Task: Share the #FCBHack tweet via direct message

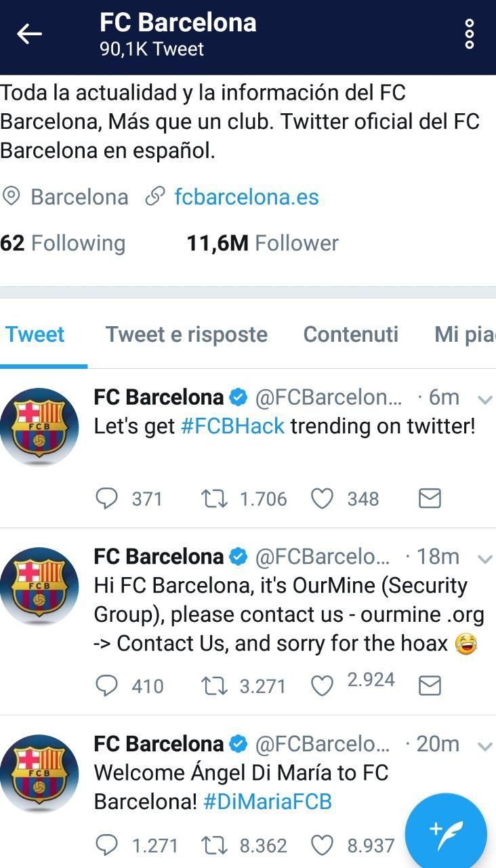Action: [430, 498]
